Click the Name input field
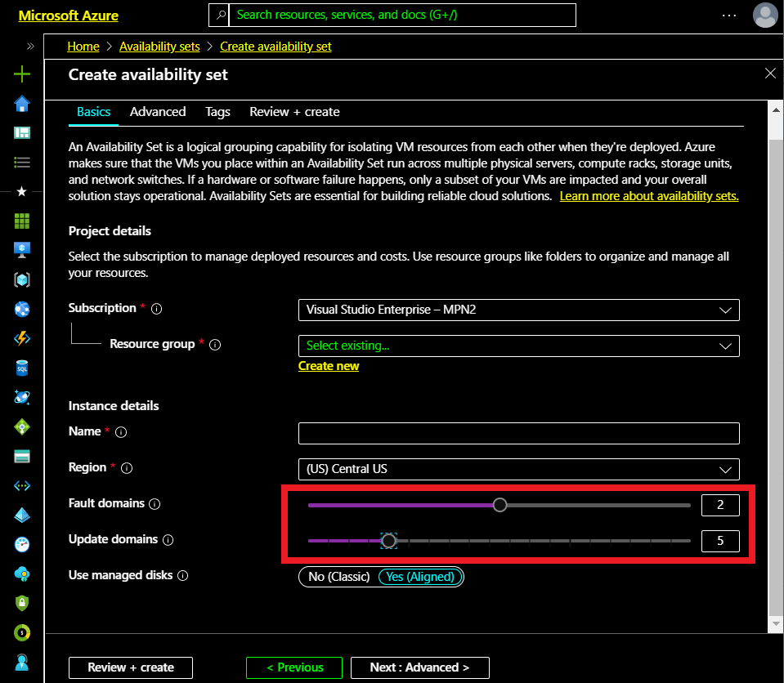Image resolution: width=784 pixels, height=683 pixels. (x=518, y=433)
